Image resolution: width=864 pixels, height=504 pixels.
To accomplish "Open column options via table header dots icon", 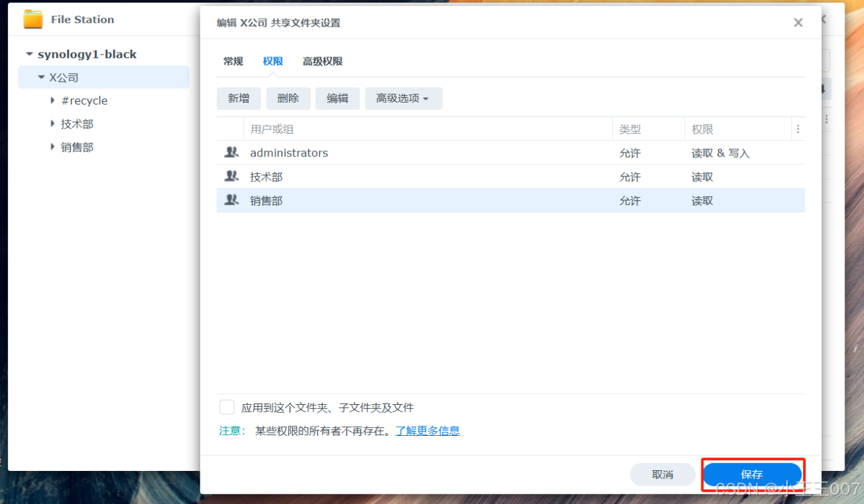I will 798,128.
